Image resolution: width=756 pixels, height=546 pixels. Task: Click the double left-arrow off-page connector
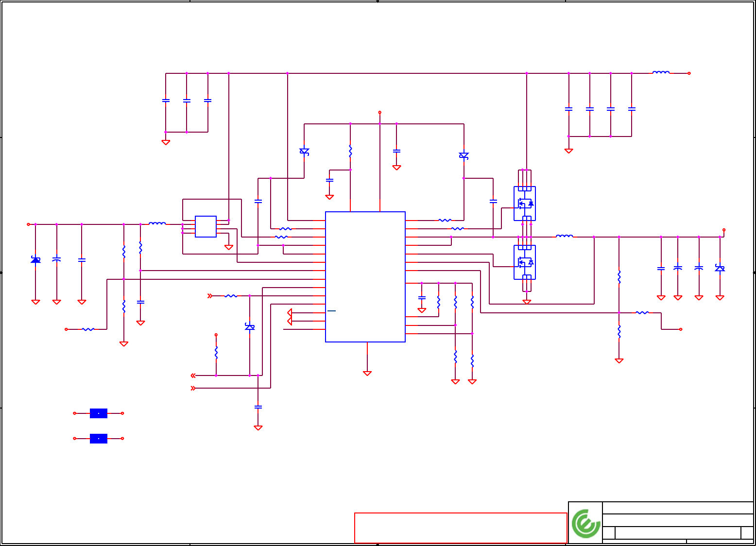pos(193,375)
